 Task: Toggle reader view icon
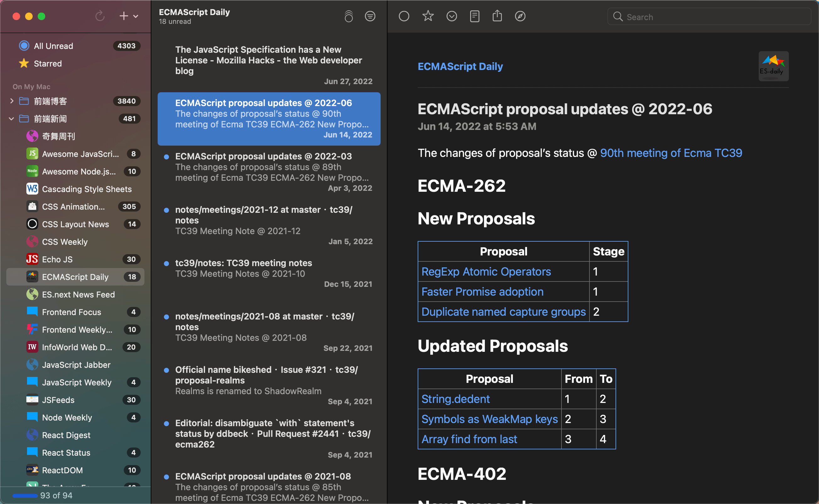click(474, 16)
